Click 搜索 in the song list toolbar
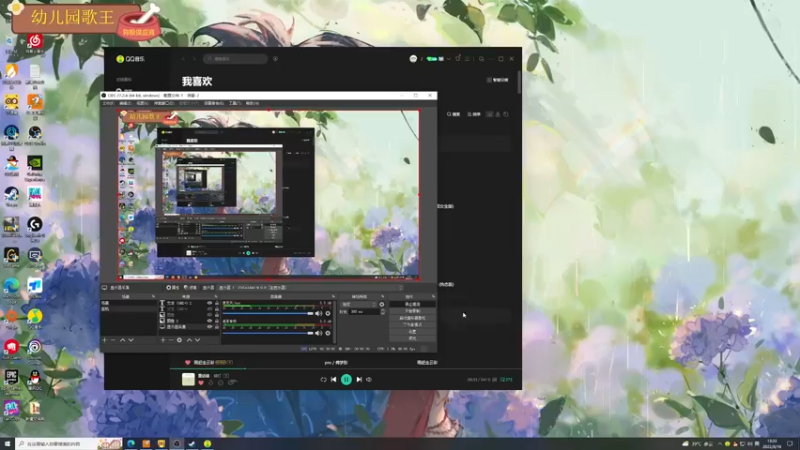Viewport: 800px width, 450px height. pyautogui.click(x=454, y=114)
